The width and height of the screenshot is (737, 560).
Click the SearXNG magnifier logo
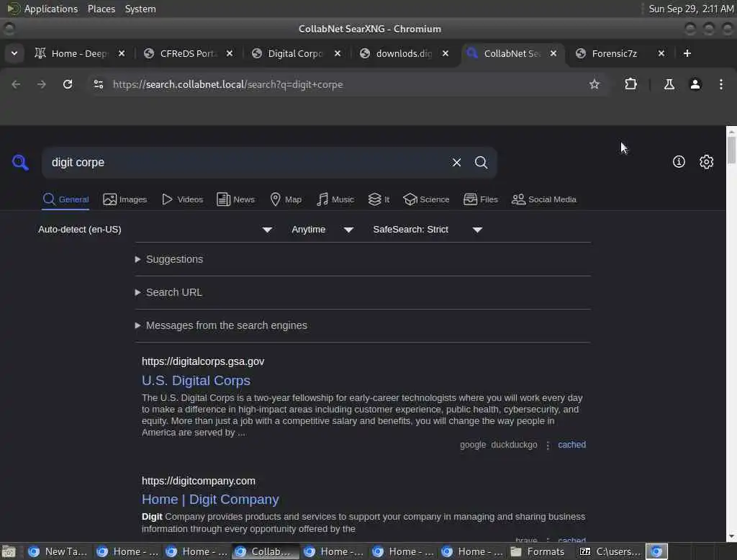(20, 162)
